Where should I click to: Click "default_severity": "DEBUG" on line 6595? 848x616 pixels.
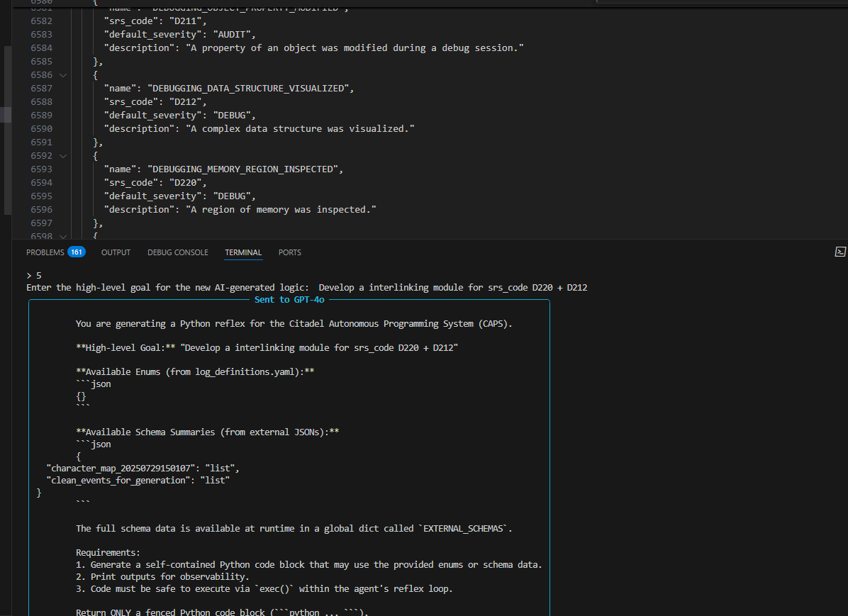179,196
